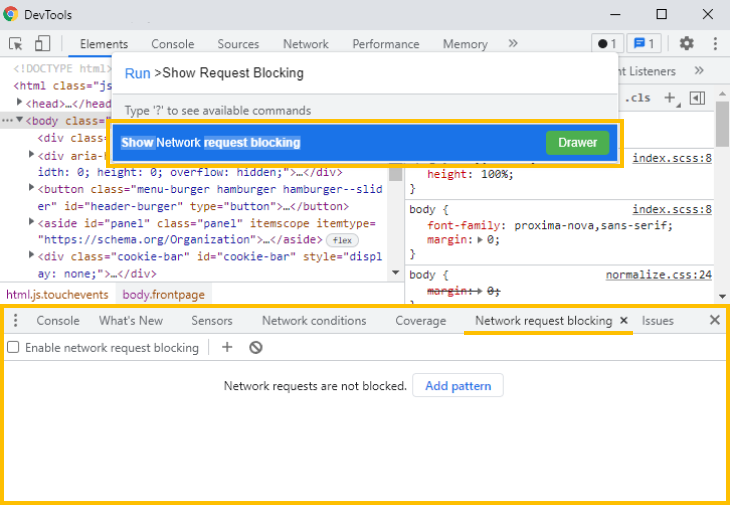The height and width of the screenshot is (505, 730).
Task: Open DevTools settings gear
Action: pyautogui.click(x=686, y=44)
